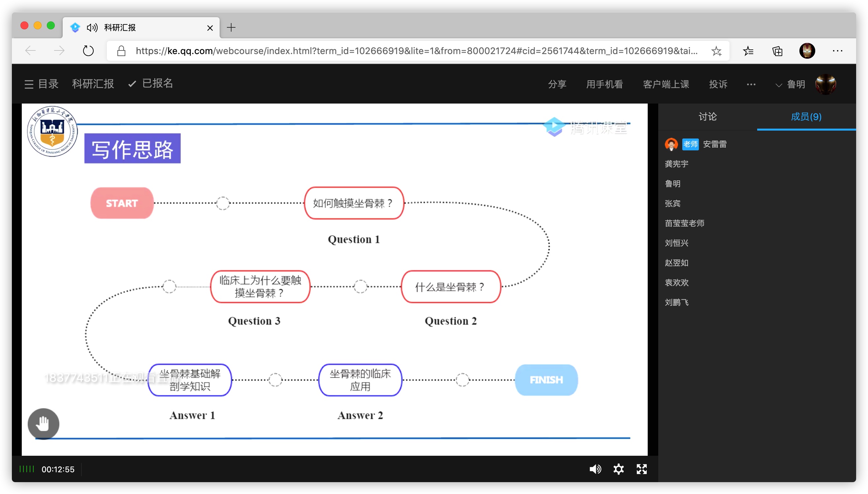Mute the video volume speaker

pos(595,469)
